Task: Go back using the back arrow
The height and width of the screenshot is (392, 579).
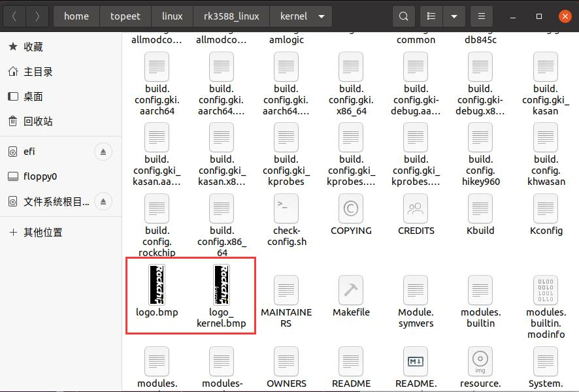Action: [x=14, y=16]
